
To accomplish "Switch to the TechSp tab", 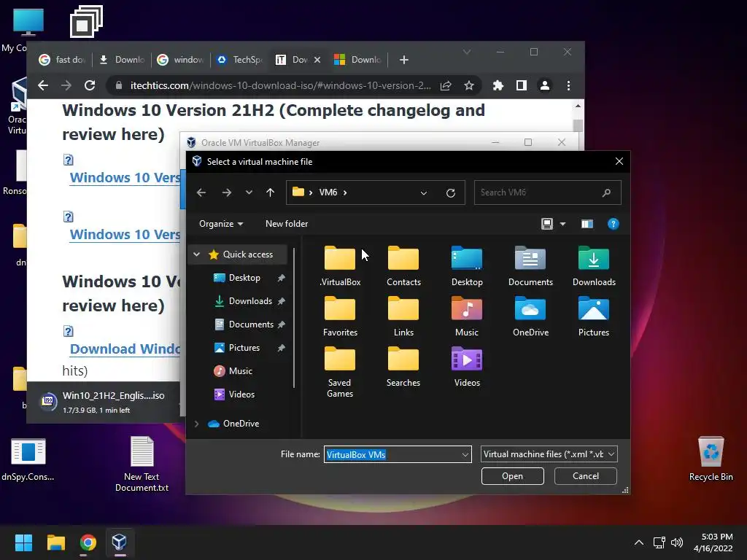I will [x=240, y=60].
